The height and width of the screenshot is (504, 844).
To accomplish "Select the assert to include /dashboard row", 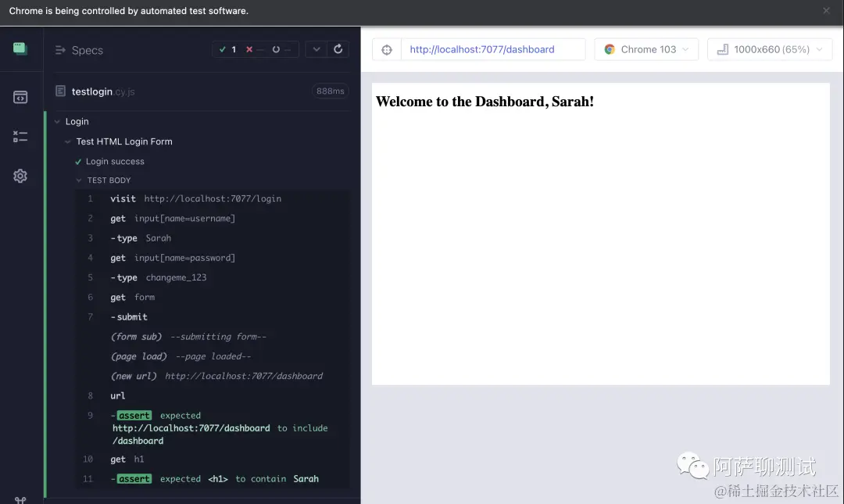I will (213, 428).
